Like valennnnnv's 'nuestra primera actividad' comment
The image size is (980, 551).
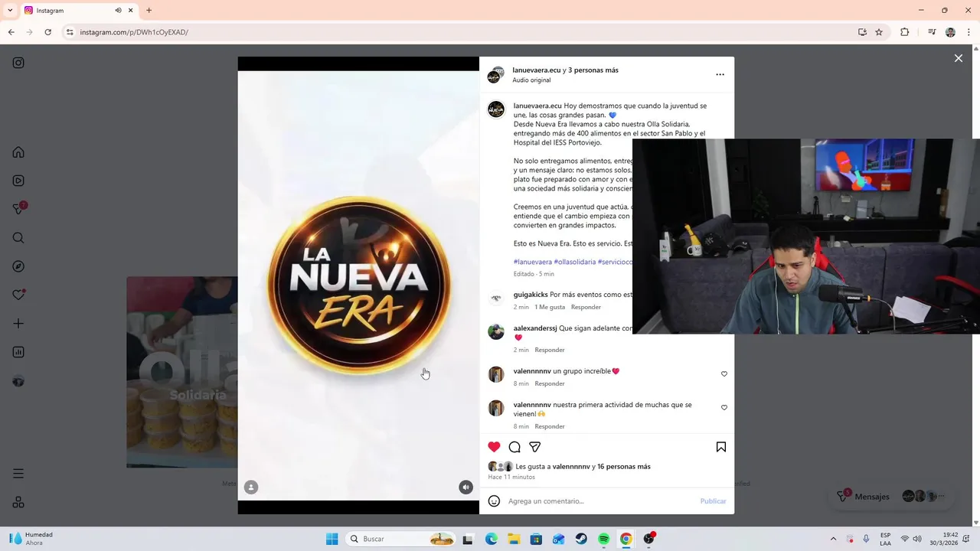coord(724,408)
